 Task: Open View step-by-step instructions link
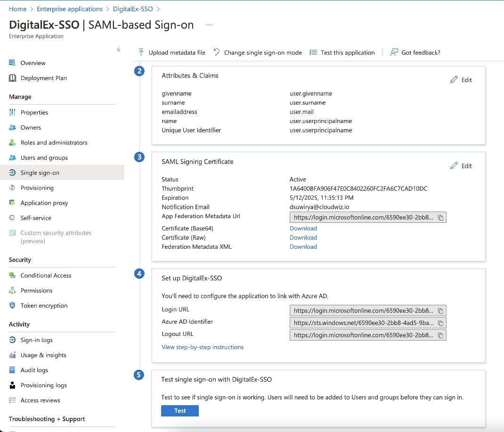(203, 347)
